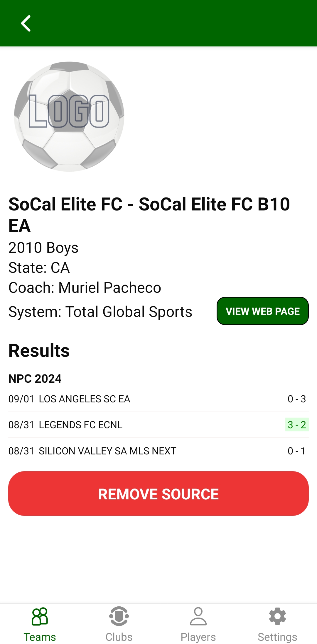Tap the NPC 2024 tournament heading
The height and width of the screenshot is (644, 317).
tap(35, 379)
